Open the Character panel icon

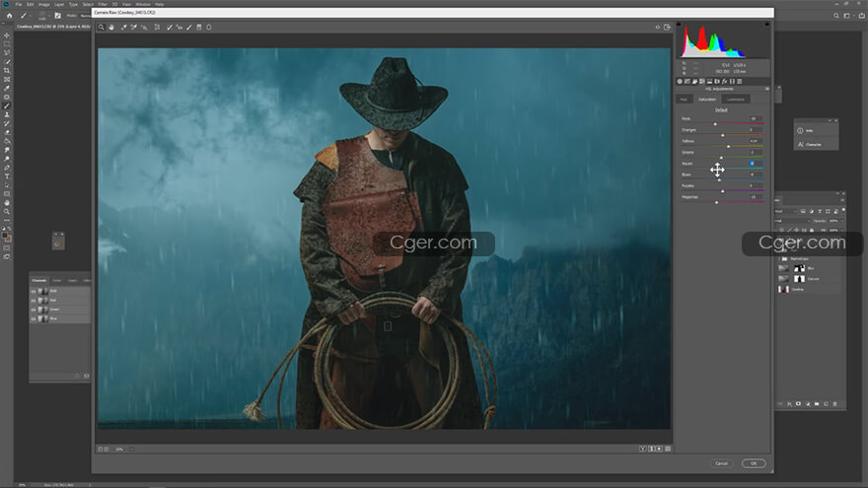[800, 144]
